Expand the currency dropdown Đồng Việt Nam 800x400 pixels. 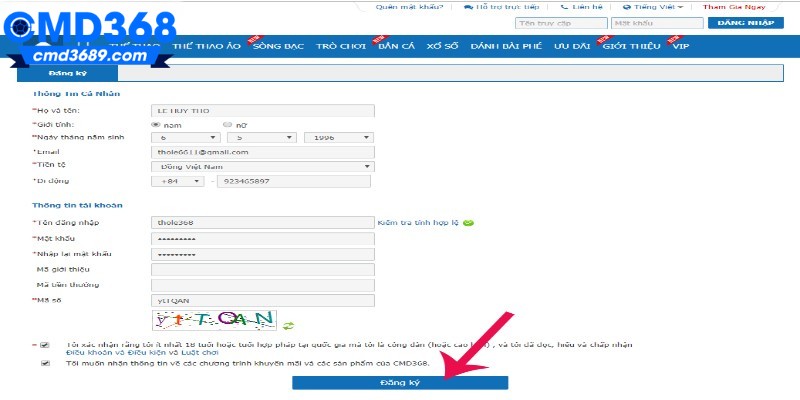click(262, 166)
